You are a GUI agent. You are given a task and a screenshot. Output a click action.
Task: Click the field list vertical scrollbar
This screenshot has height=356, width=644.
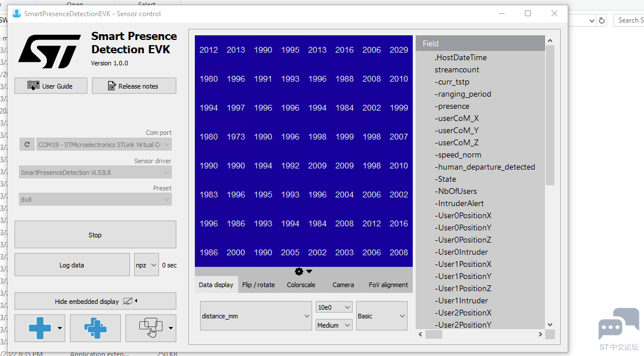550,116
